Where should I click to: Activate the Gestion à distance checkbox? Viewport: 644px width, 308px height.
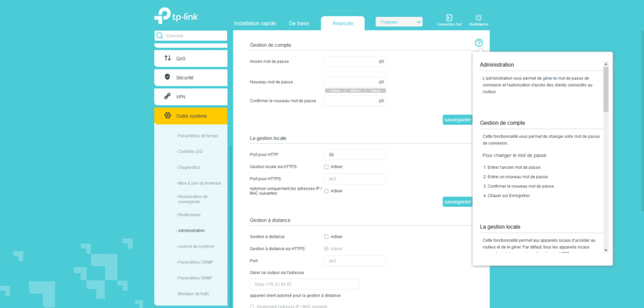(326, 237)
